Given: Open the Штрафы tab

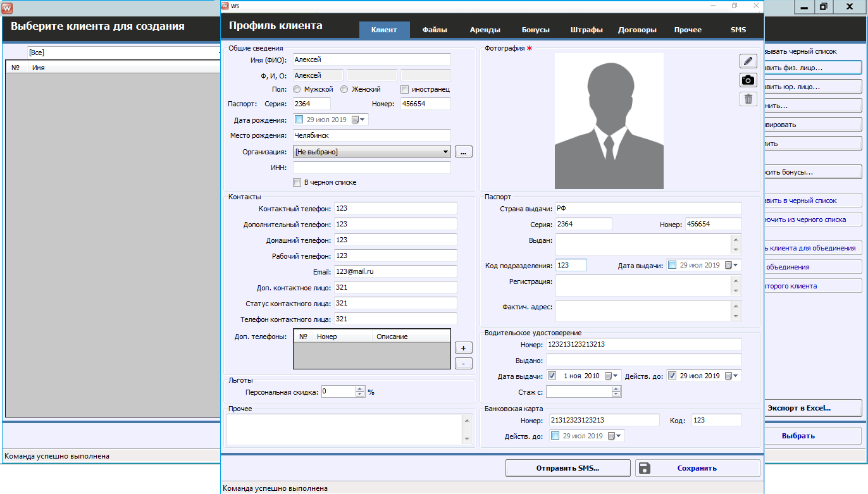Looking at the screenshot, I should (586, 30).
